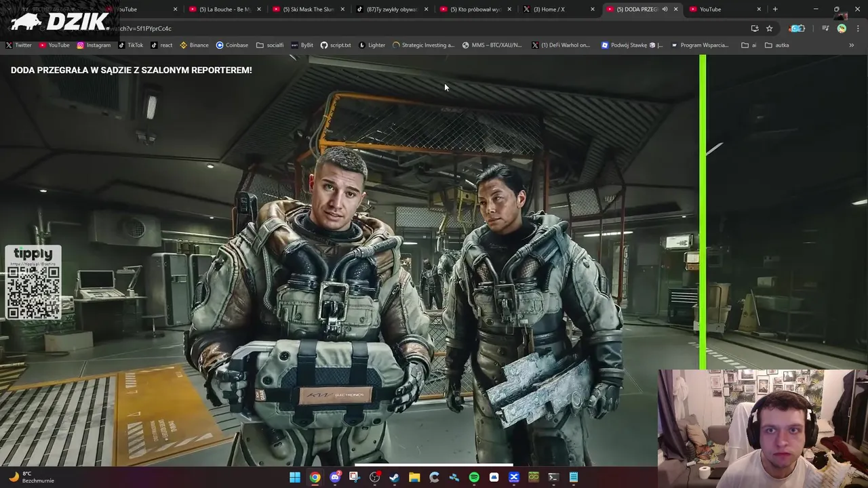Open a new browser tab
This screenshot has width=868, height=488.
(x=775, y=9)
